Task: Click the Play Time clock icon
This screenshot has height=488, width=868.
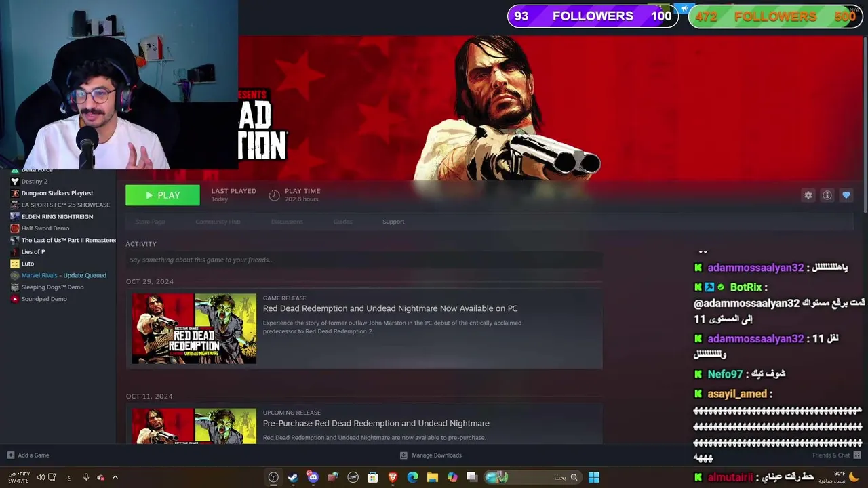Action: click(x=274, y=195)
